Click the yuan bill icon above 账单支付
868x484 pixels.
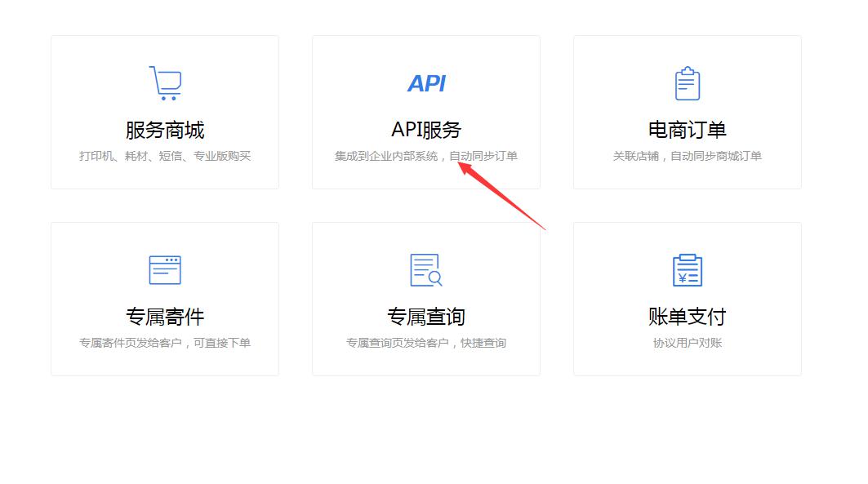click(x=688, y=270)
